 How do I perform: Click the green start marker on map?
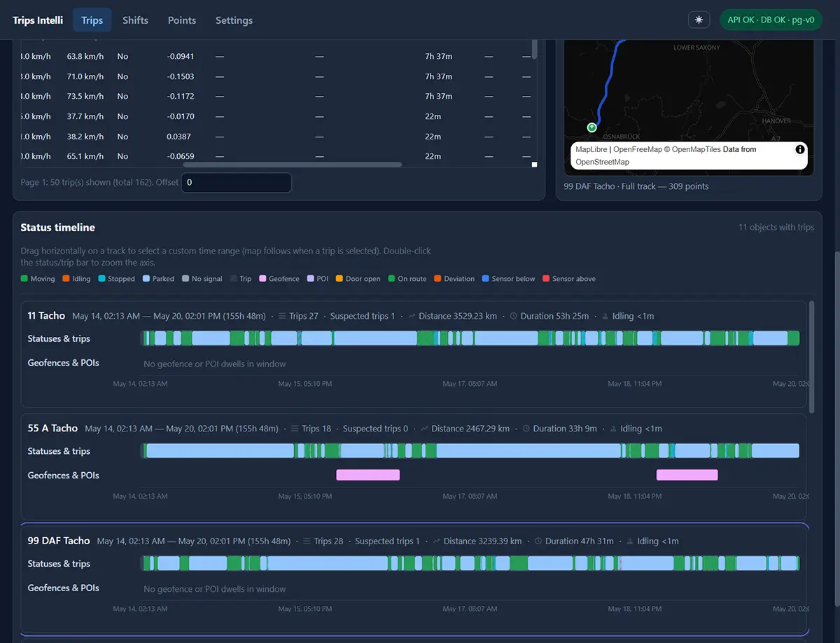(x=591, y=127)
